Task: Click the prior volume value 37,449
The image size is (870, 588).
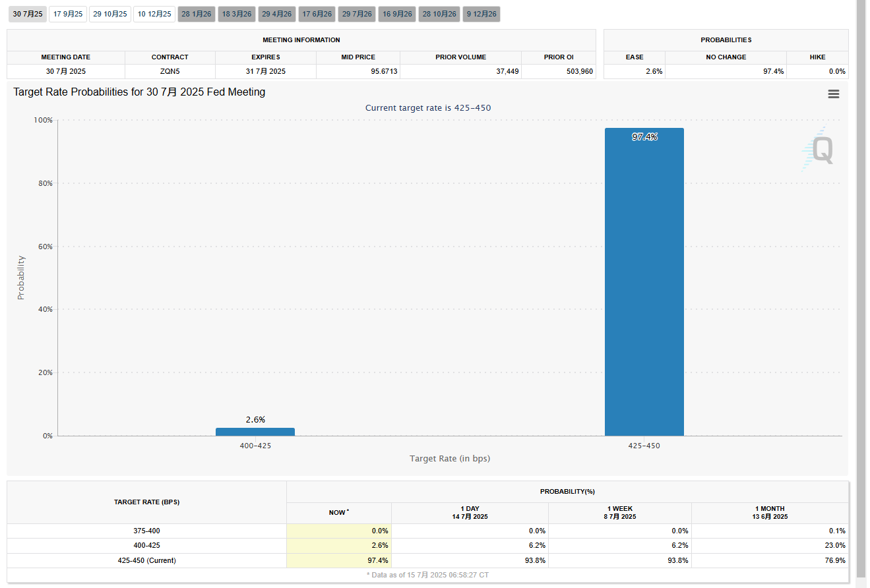Action: click(x=507, y=71)
